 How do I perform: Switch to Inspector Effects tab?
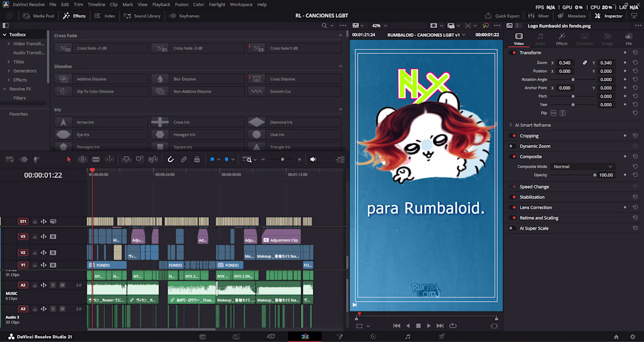coord(561,39)
